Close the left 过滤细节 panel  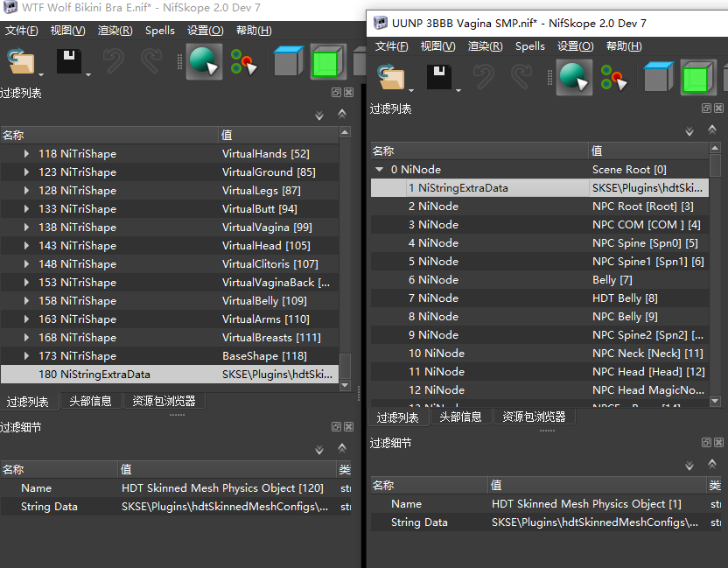click(348, 427)
